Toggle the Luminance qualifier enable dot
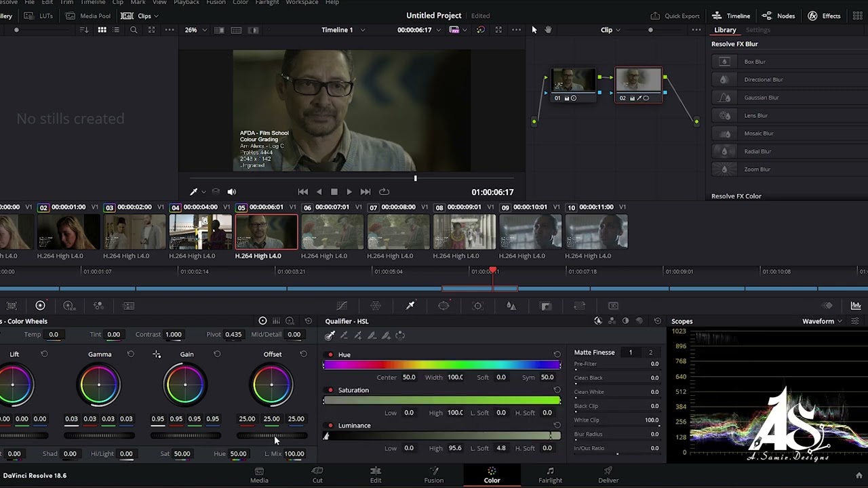The height and width of the screenshot is (488, 868). pos(330,426)
